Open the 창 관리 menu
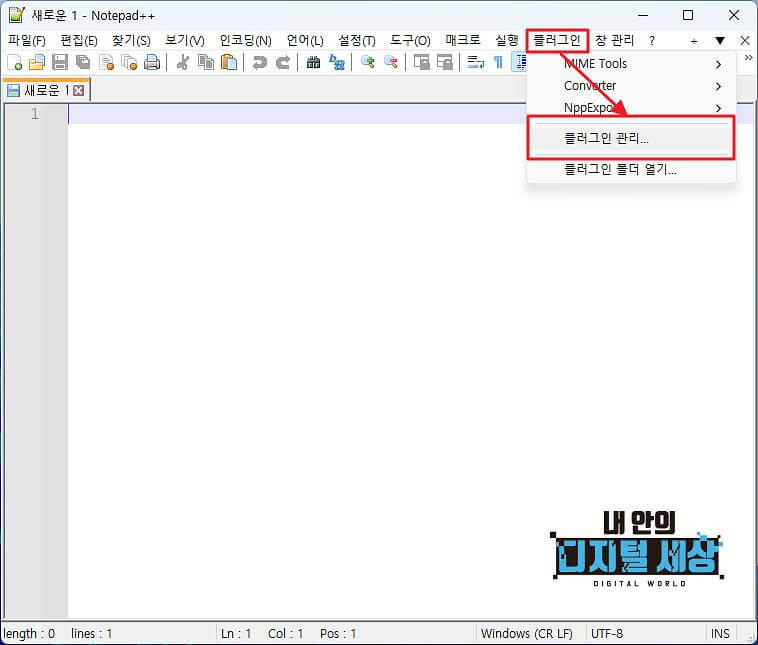 (614, 41)
